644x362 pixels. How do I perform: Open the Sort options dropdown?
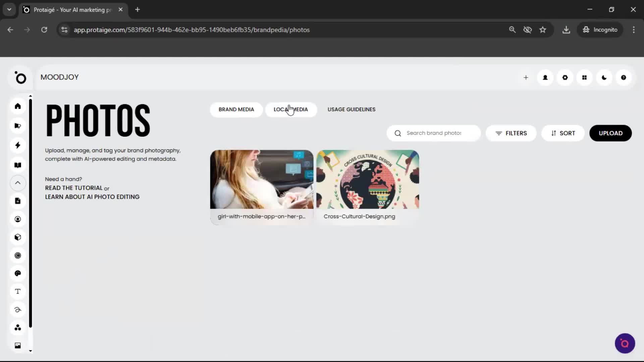(x=562, y=133)
